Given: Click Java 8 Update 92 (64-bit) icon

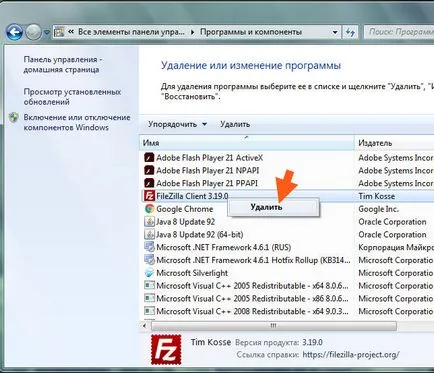Looking at the screenshot, I should 149,234.
